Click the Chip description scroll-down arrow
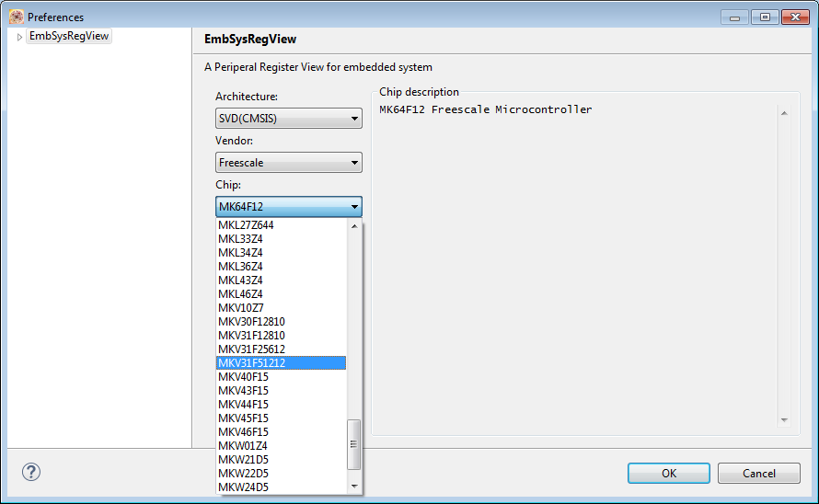This screenshot has width=819, height=504. click(784, 420)
